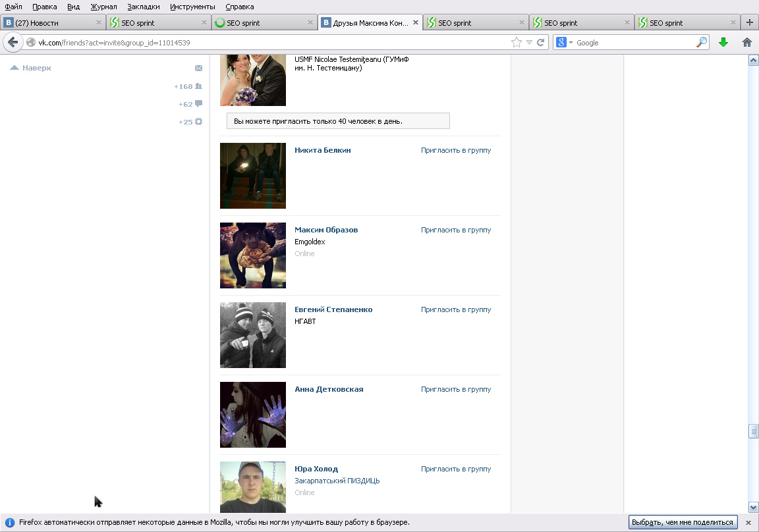Click the НГАВТ text under Евгений Степаненко
The height and width of the screenshot is (532, 759).
(305, 321)
